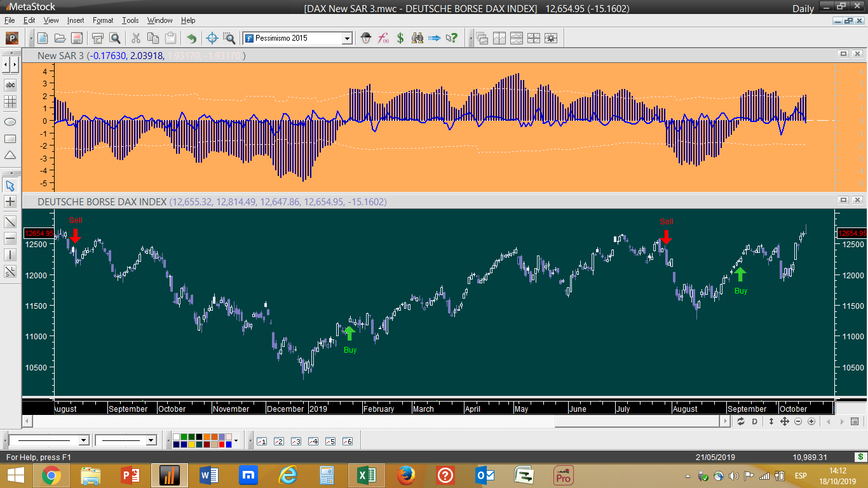Viewport: 868px width, 488px height.
Task: Expand the color palette dropdown arrow
Action: pos(236,440)
